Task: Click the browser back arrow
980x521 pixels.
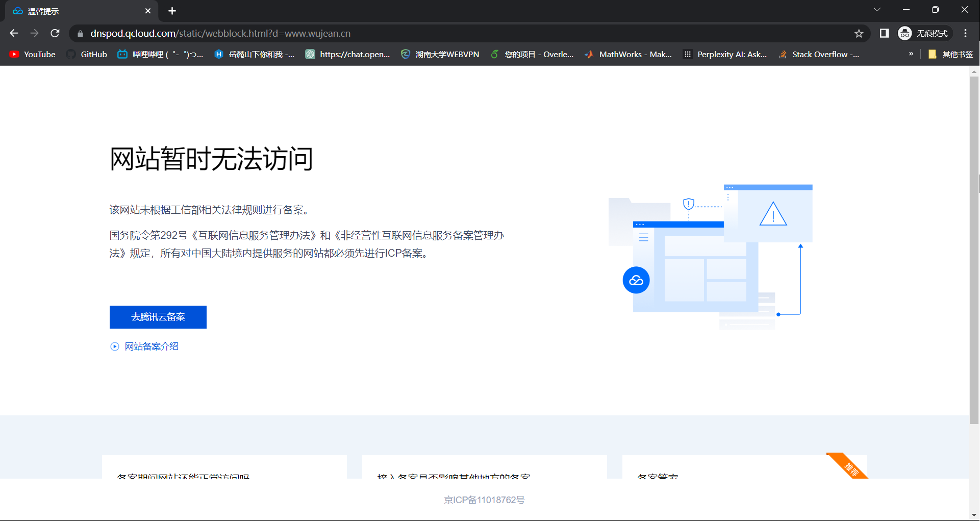Action: 14,33
